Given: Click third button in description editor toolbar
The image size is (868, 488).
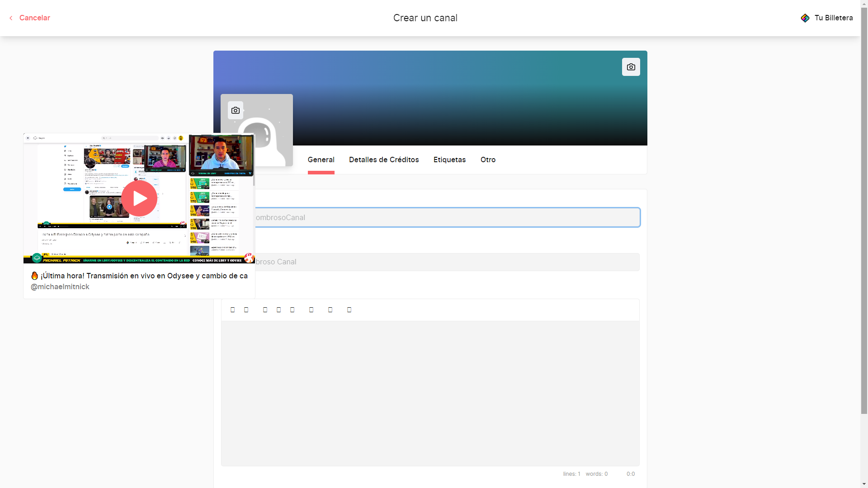Looking at the screenshot, I should (x=265, y=310).
